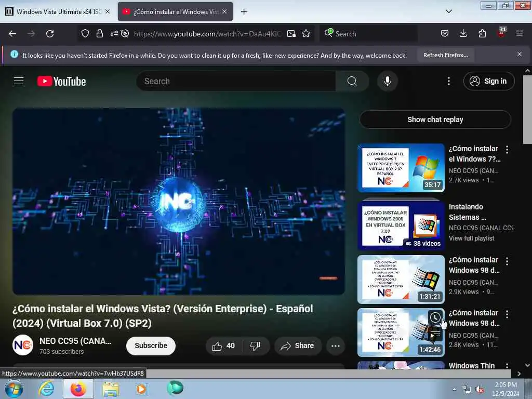The width and height of the screenshot is (532, 399).
Task: Open the Firefox hamburger application menu
Action: [x=520, y=34]
